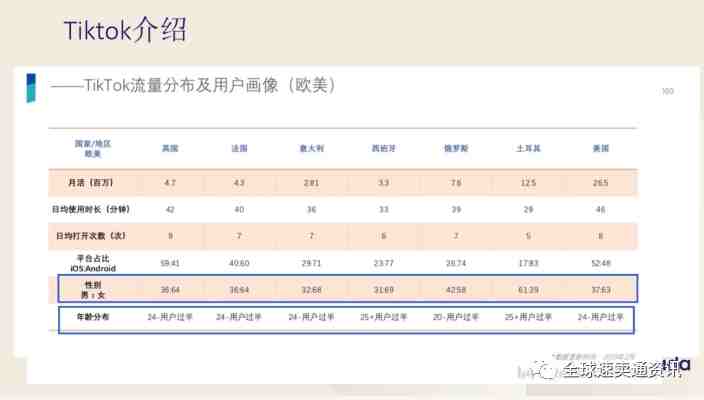The height and width of the screenshot is (400, 704).
Task: Click daily usage value 42 for 英国
Action: [170, 209]
